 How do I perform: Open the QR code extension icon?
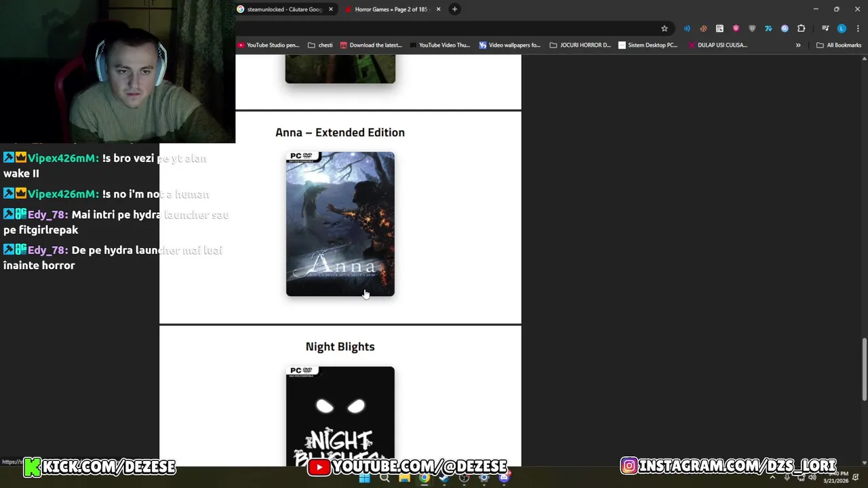pos(719,28)
